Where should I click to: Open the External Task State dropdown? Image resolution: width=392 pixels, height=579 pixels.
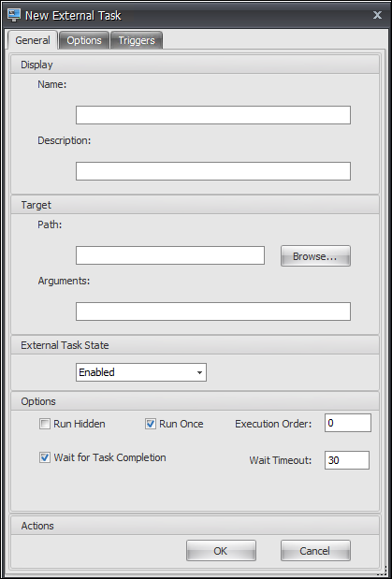point(141,372)
